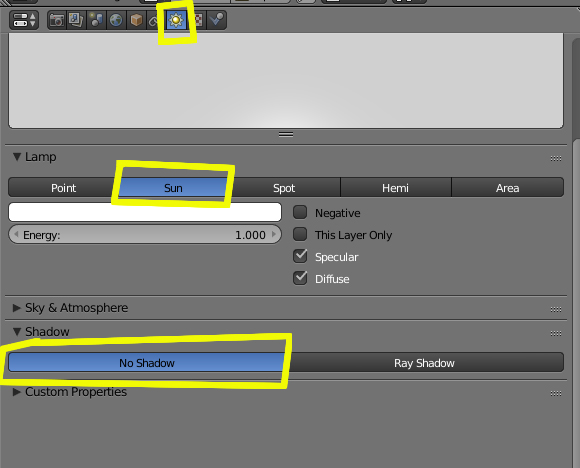
Task: Click the Energy value field
Action: (145, 235)
